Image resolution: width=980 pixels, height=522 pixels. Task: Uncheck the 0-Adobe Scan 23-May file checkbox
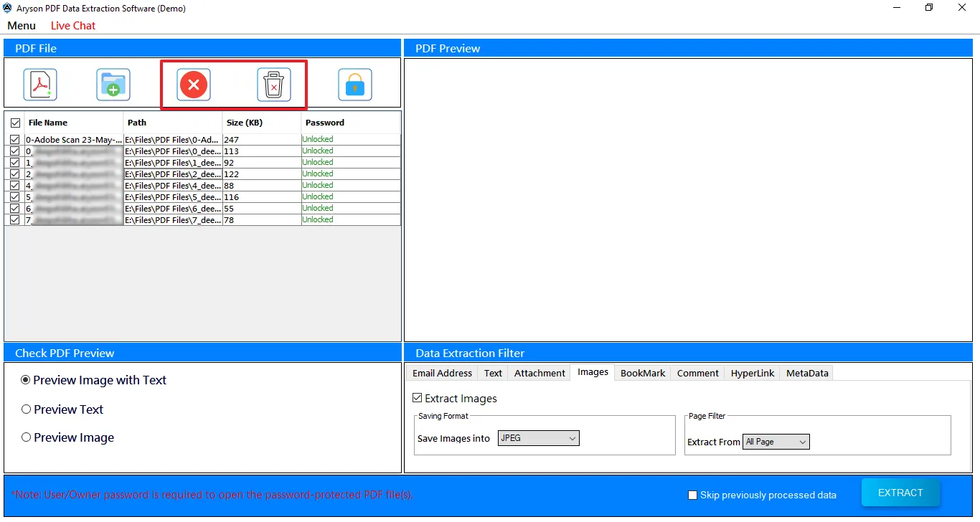[x=15, y=140]
